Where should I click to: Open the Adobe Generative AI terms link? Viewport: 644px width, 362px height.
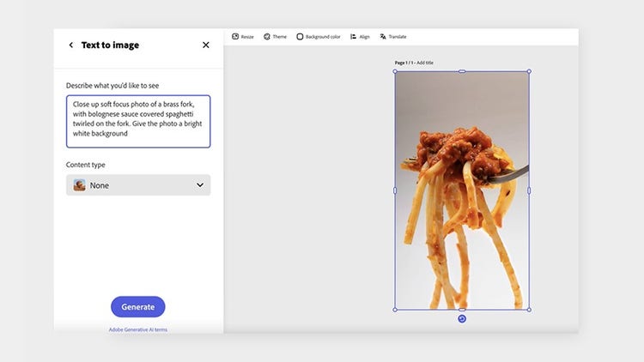tap(138, 329)
